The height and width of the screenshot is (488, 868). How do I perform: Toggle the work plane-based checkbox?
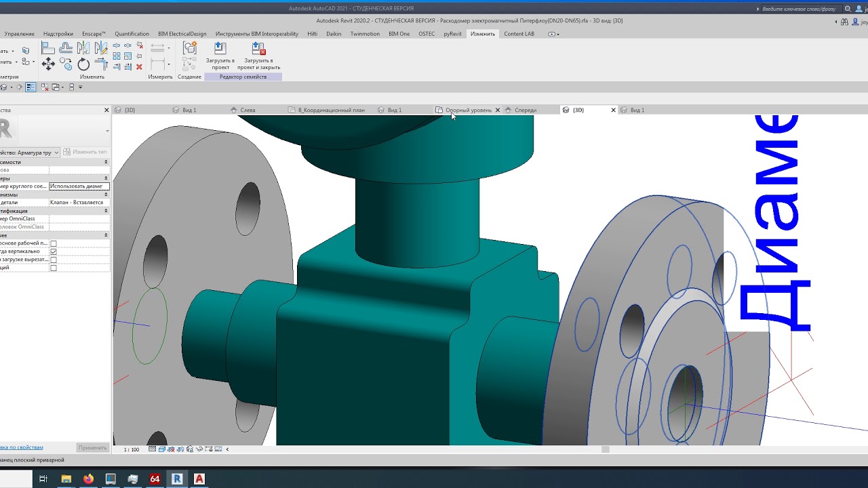[54, 243]
